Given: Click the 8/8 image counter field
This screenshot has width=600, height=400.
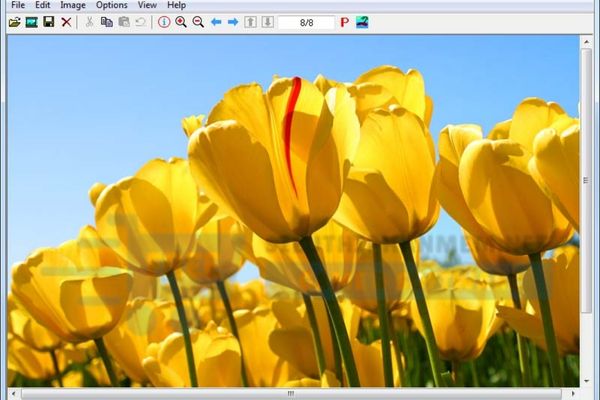Looking at the screenshot, I should (306, 23).
